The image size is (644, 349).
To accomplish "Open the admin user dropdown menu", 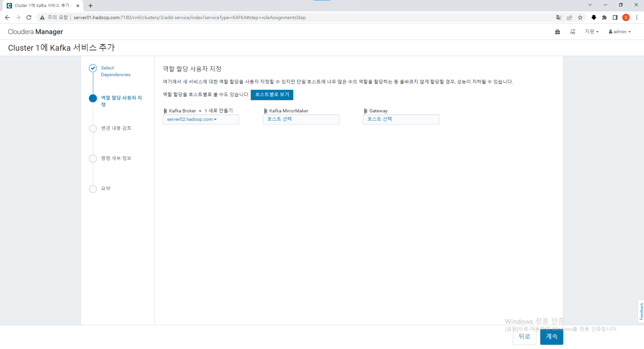I will point(620,32).
